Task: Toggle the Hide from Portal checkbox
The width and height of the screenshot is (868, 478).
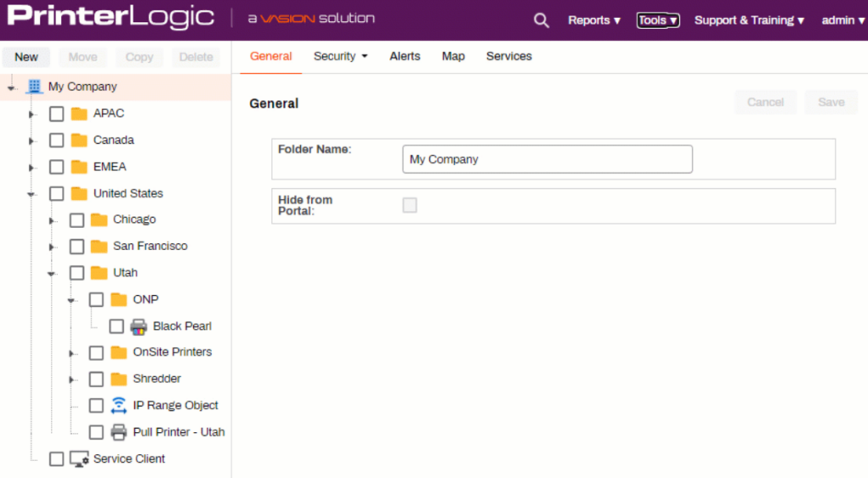Action: point(409,205)
